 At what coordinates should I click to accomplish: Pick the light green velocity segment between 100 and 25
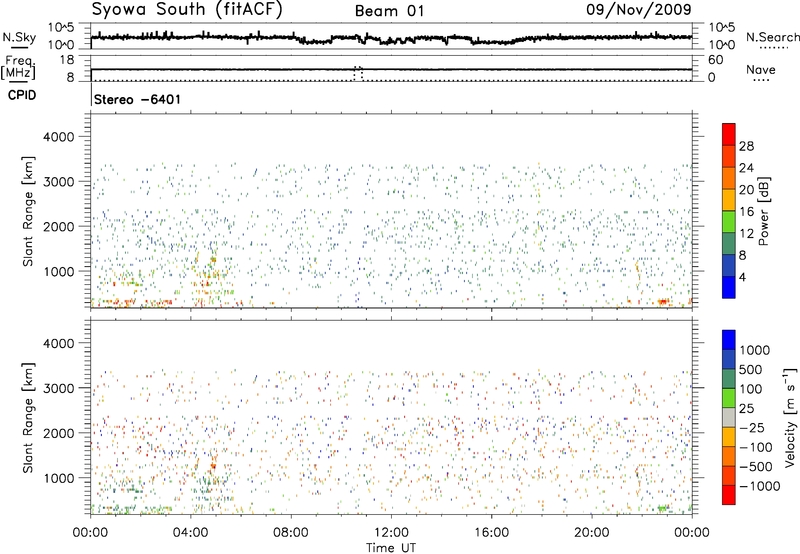pyautogui.click(x=729, y=398)
